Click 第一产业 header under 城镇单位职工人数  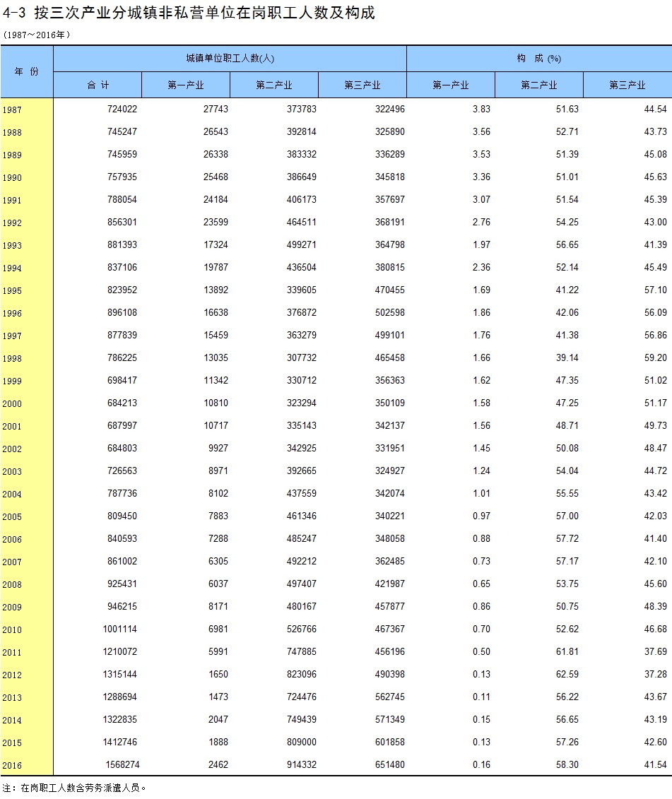[x=186, y=85]
